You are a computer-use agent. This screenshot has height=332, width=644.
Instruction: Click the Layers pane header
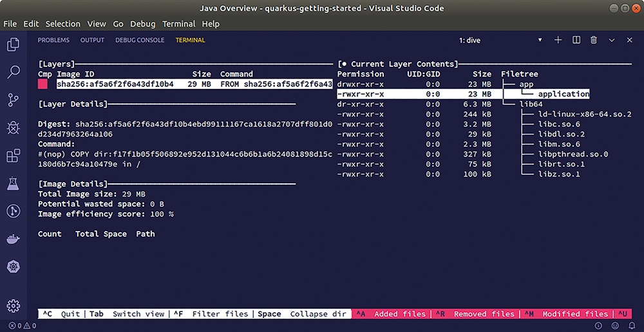pyautogui.click(x=57, y=64)
